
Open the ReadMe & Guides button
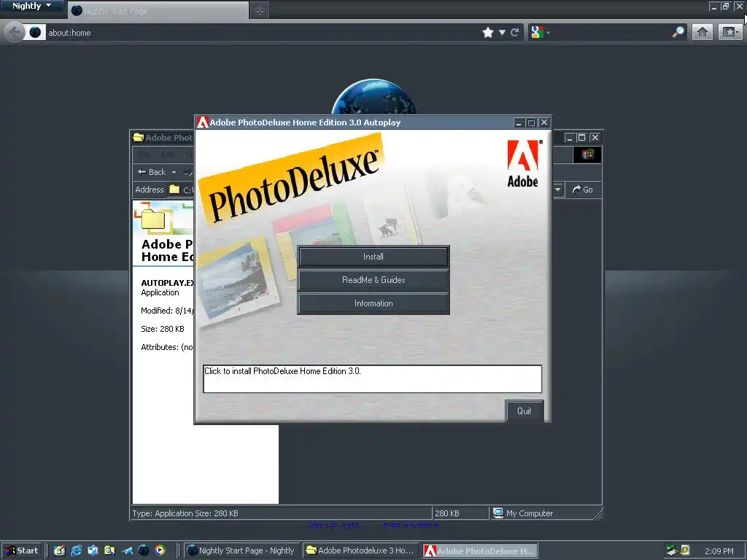pos(373,280)
